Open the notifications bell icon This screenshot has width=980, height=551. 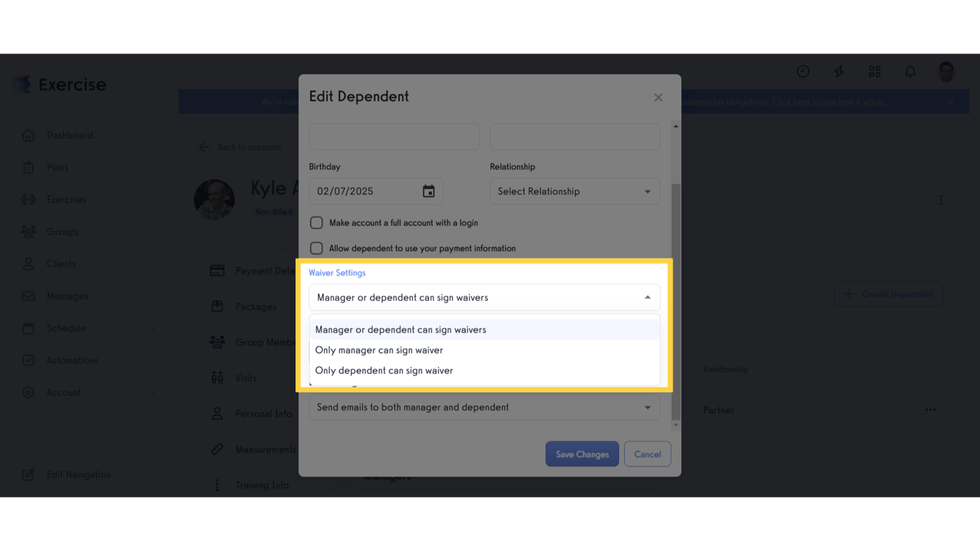[910, 71]
